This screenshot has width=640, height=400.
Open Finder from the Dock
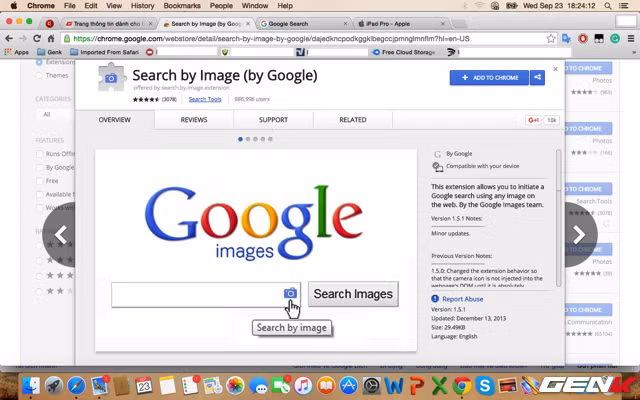(32, 385)
